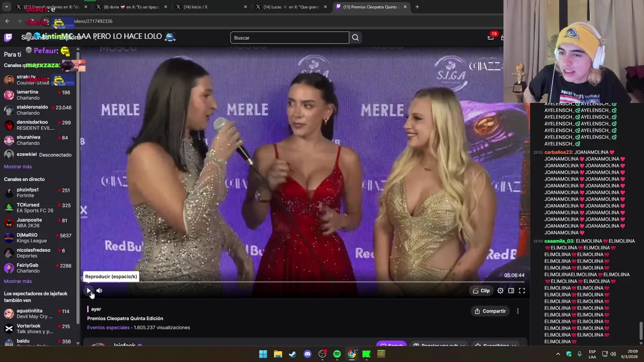Image resolution: width=644 pixels, height=362 pixels.
Task: Open Juanposite NBA 2K26 channel
Action: pyautogui.click(x=39, y=223)
